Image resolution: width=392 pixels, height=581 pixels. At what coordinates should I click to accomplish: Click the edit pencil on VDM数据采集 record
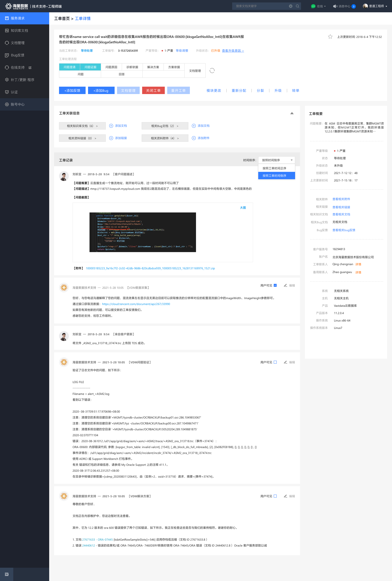pos(285,285)
